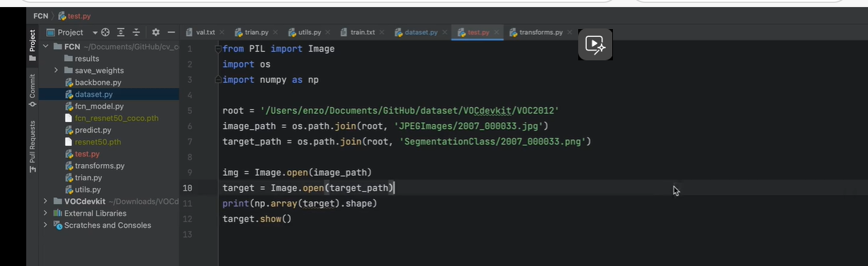This screenshot has width=868, height=266.
Task: Click the text file icon on val.txt tab
Action: pos(189,33)
